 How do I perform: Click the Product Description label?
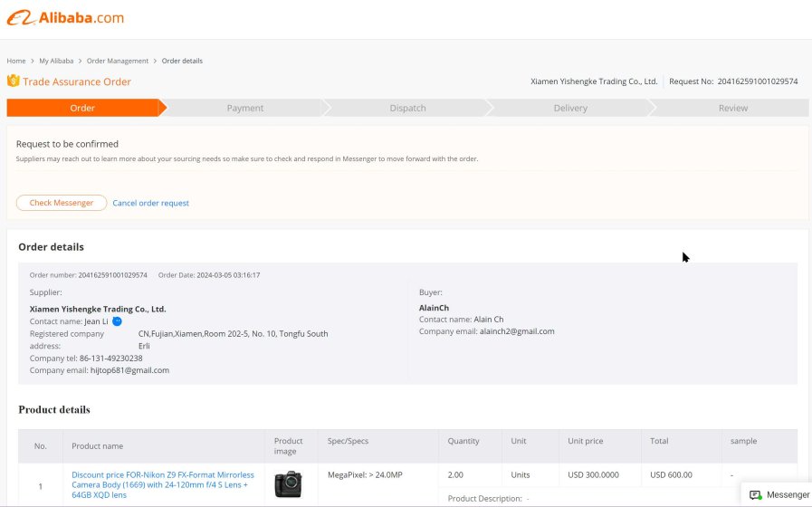[484, 498]
